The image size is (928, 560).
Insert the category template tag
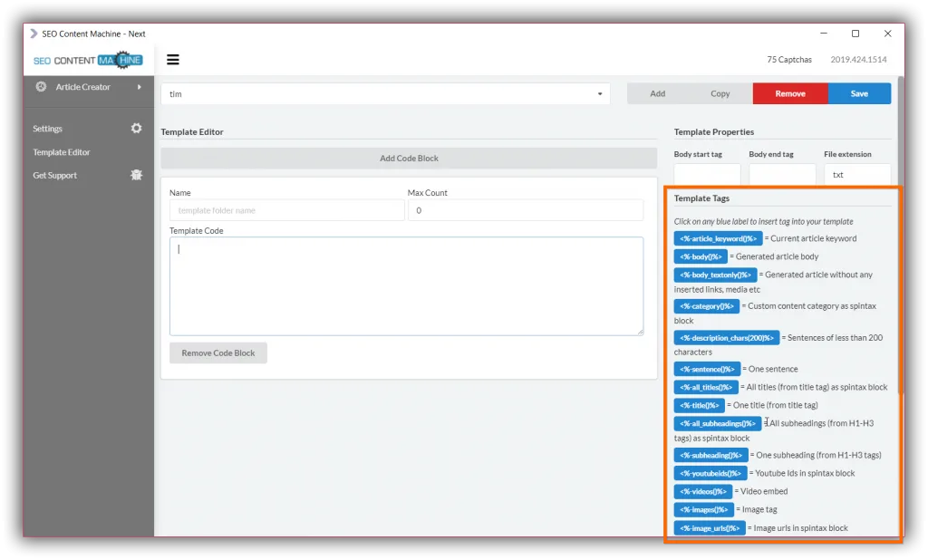(x=707, y=306)
